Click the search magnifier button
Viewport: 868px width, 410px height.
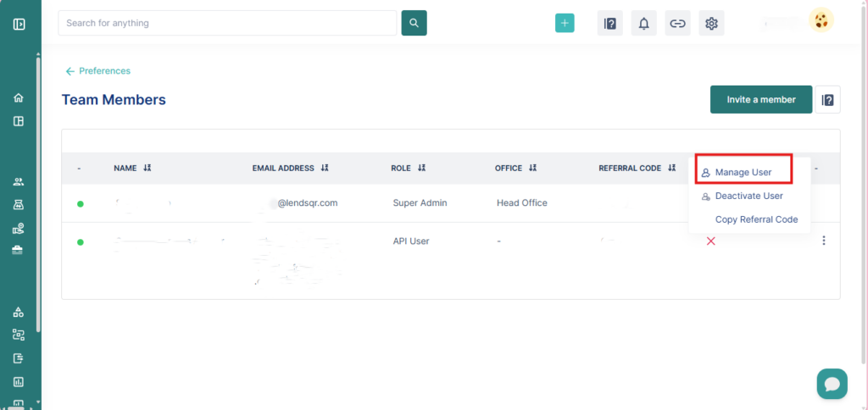pos(414,23)
